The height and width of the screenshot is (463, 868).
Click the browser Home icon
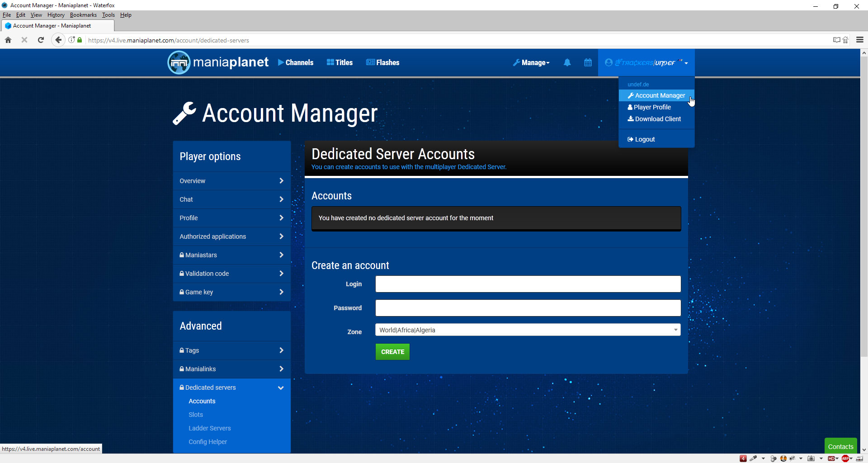(8, 40)
